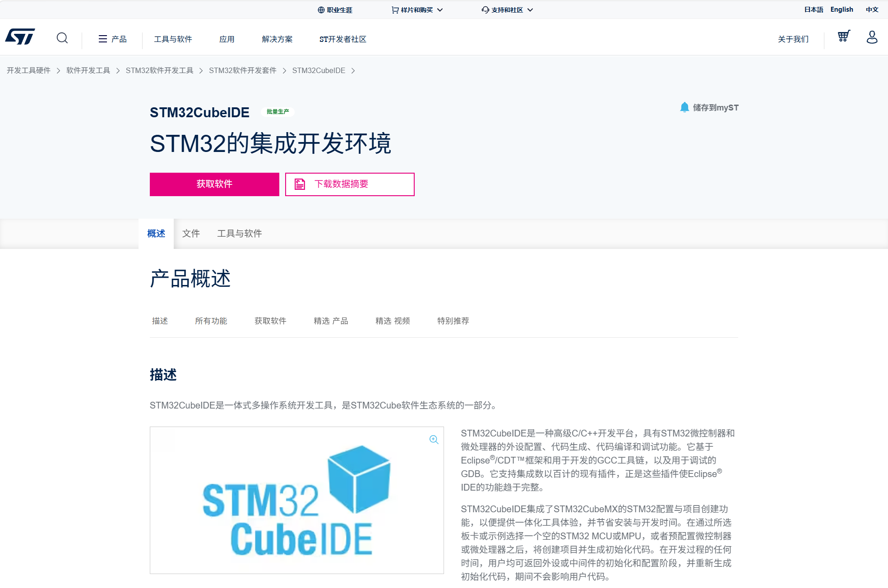This screenshot has height=588, width=888.
Task: Open the 样片和购买 top link
Action: pos(417,10)
